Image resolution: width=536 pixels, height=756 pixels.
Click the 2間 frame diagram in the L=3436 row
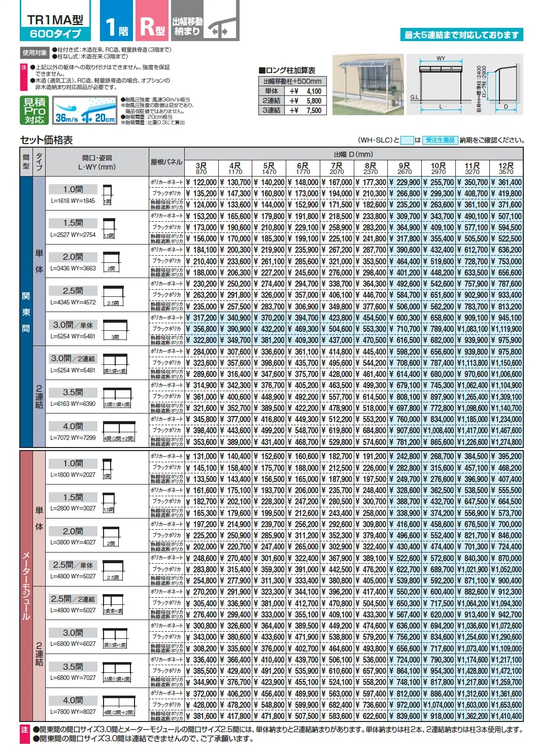tap(111, 262)
